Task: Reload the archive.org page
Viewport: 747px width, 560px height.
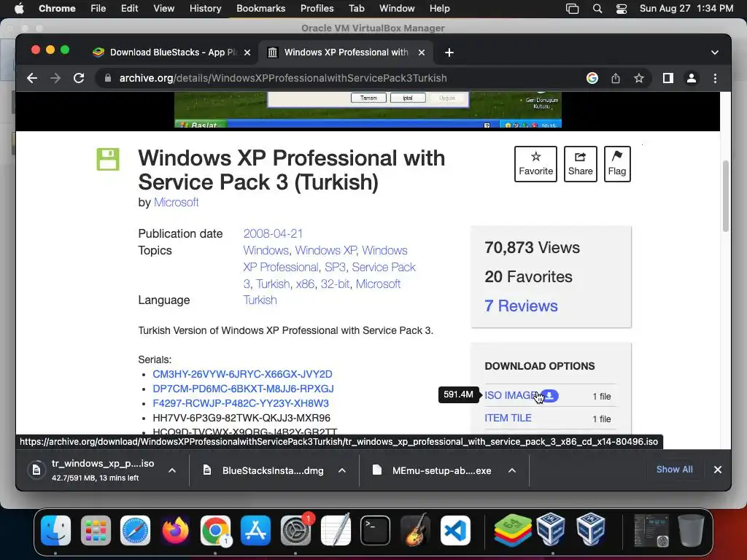Action: [x=79, y=78]
